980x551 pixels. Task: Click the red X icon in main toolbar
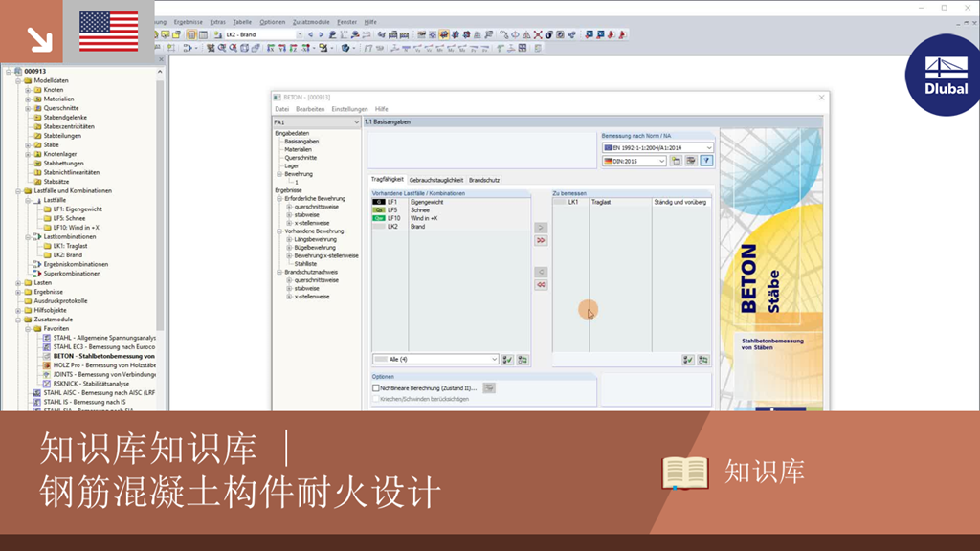538,35
